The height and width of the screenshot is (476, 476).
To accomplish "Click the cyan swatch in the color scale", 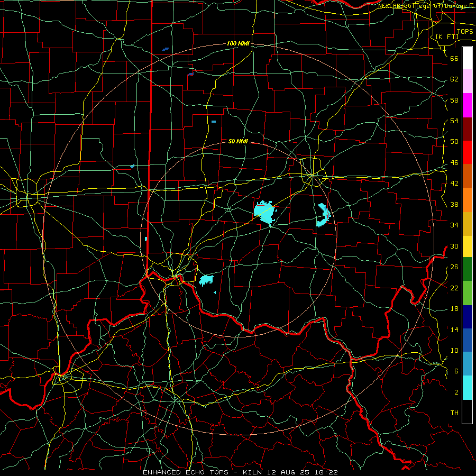I will [x=467, y=388].
